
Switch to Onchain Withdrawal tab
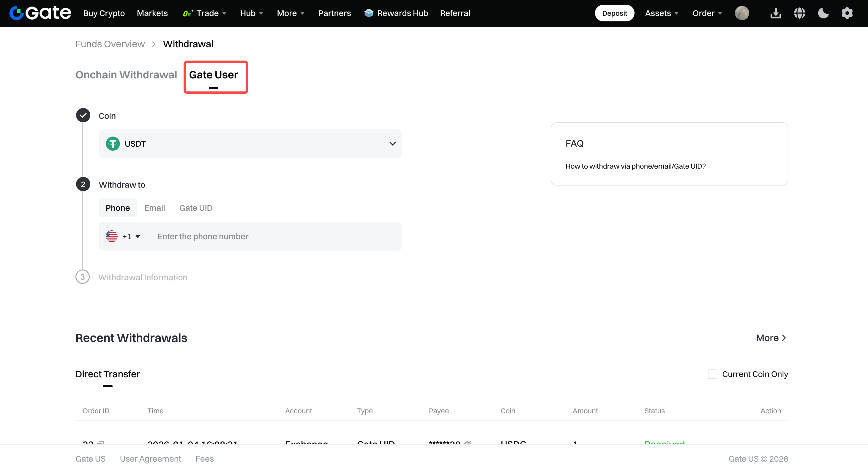click(126, 75)
